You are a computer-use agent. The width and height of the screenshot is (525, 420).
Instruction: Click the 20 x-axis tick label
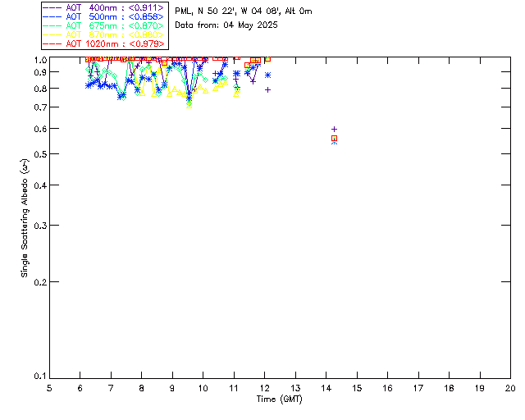pos(510,388)
